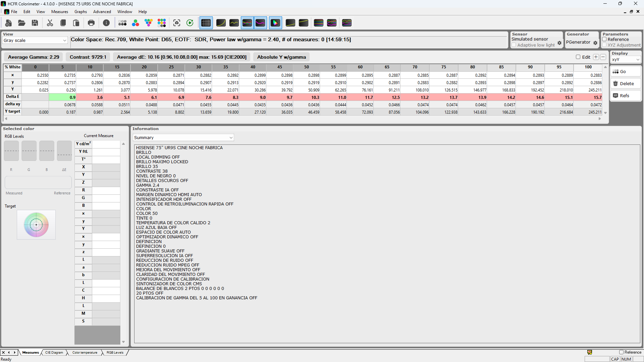
Task: Open the luminance curve graph icon
Action: pyautogui.click(x=221, y=23)
